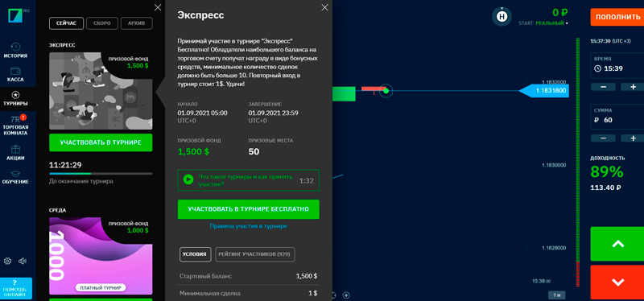Click the Платный турнир badge
The width and height of the screenshot is (644, 301).
point(101,288)
